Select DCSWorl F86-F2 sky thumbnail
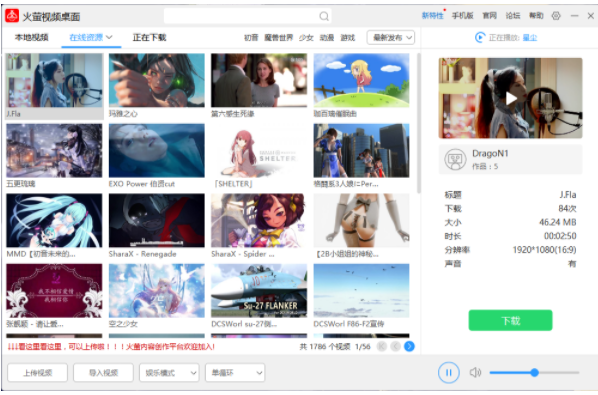 coord(362,291)
